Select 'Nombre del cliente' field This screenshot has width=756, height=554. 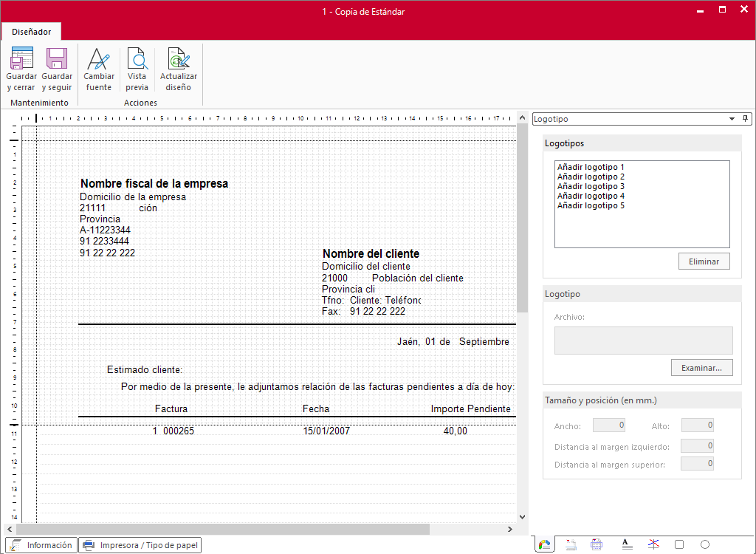pos(371,254)
